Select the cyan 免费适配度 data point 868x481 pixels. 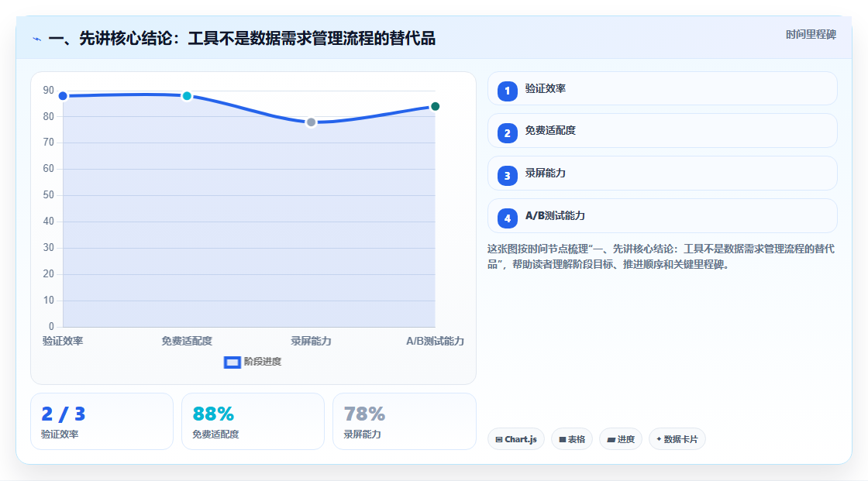pyautogui.click(x=187, y=96)
